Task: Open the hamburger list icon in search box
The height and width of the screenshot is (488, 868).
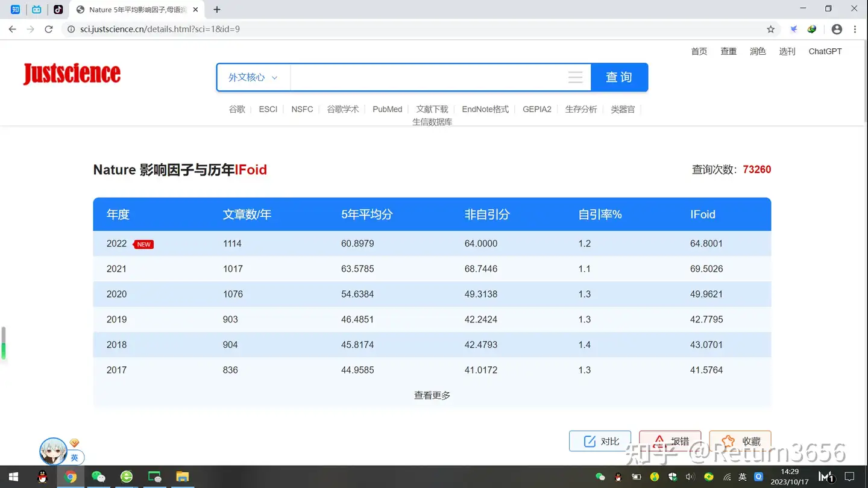Action: [576, 77]
